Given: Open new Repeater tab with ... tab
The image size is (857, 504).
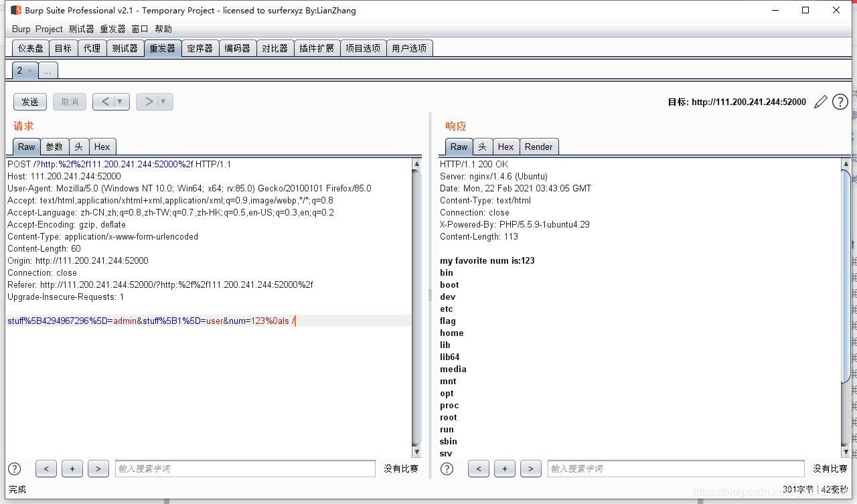Looking at the screenshot, I should [x=48, y=70].
